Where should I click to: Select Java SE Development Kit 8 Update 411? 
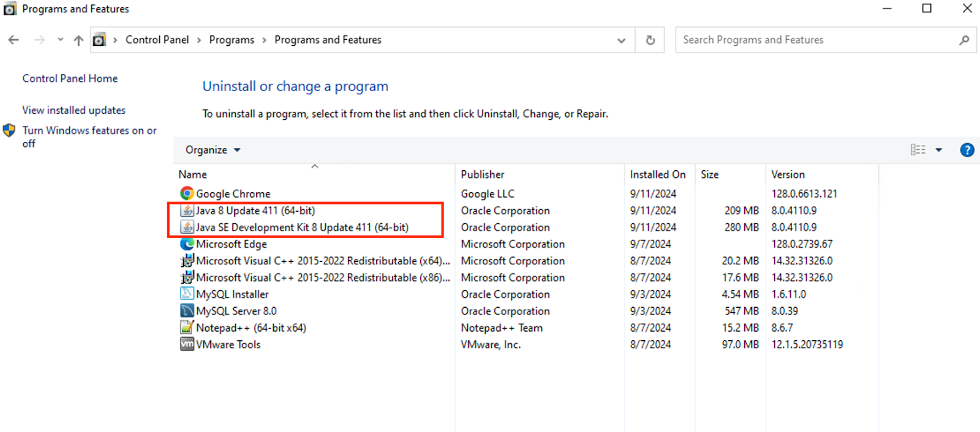click(x=302, y=227)
